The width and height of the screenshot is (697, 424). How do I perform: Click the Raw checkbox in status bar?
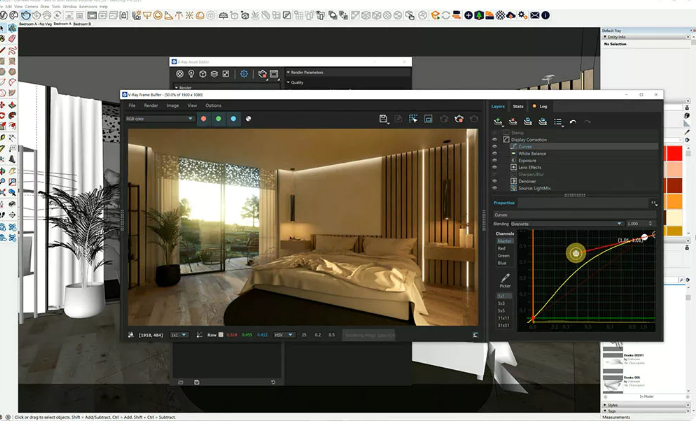pyautogui.click(x=221, y=335)
